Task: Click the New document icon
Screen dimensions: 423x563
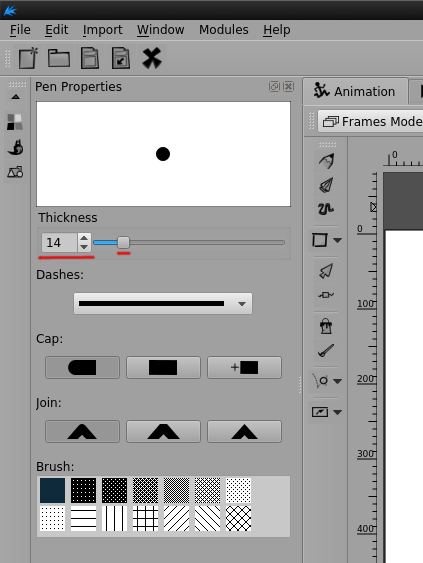Action: tap(28, 58)
